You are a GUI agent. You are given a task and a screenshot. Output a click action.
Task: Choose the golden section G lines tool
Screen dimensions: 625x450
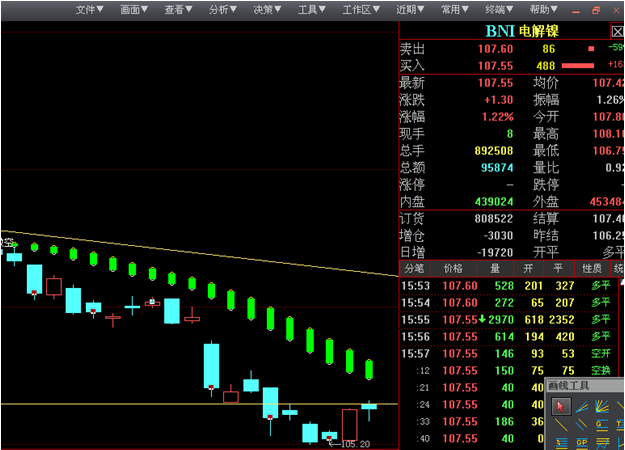pos(602,425)
